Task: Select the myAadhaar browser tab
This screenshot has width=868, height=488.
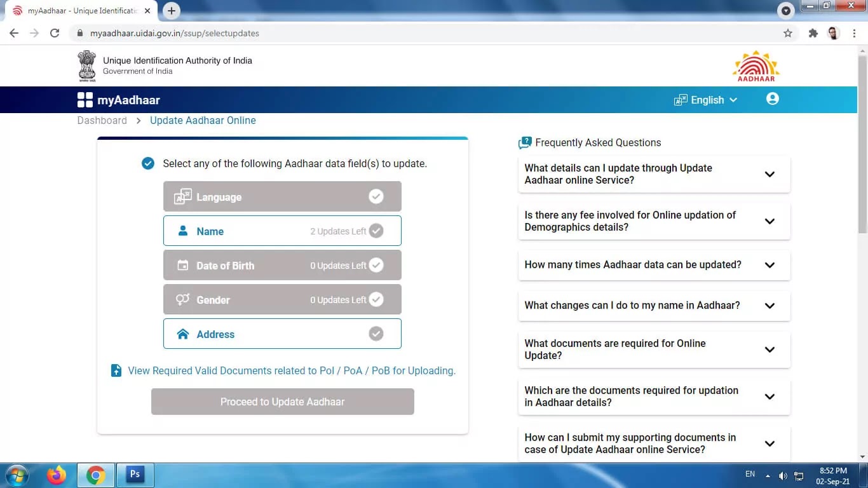Action: coord(81,11)
